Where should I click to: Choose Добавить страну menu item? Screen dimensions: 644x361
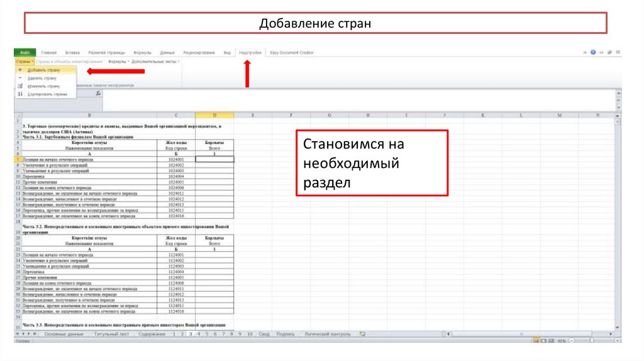[x=45, y=70]
